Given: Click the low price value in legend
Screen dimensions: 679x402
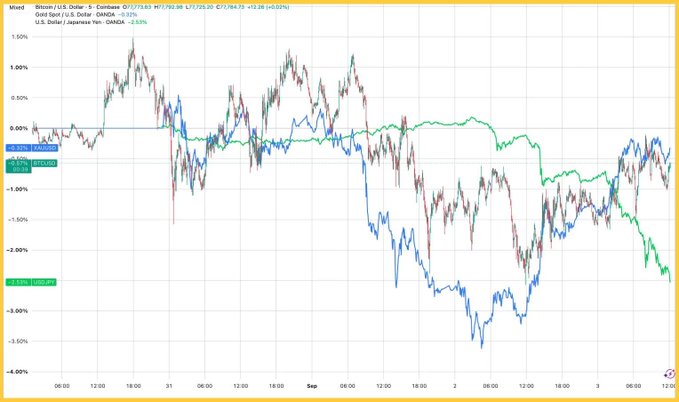Looking at the screenshot, I should [200, 7].
